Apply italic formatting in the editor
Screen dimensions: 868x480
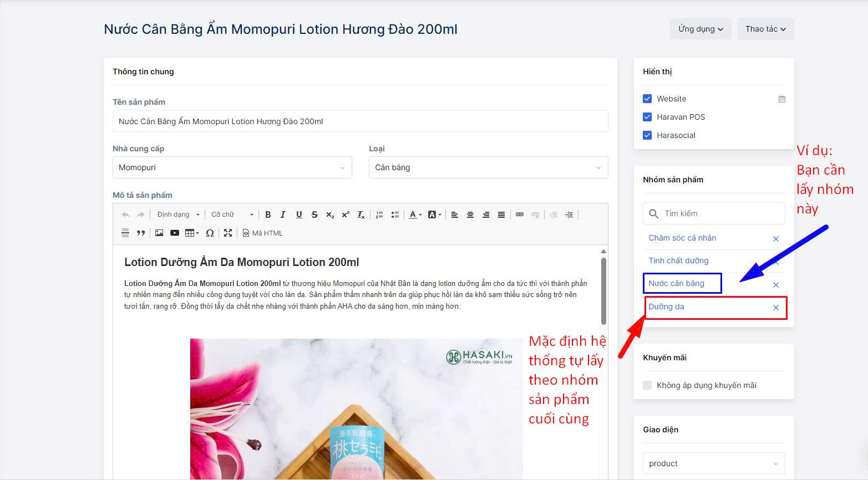[x=283, y=215]
